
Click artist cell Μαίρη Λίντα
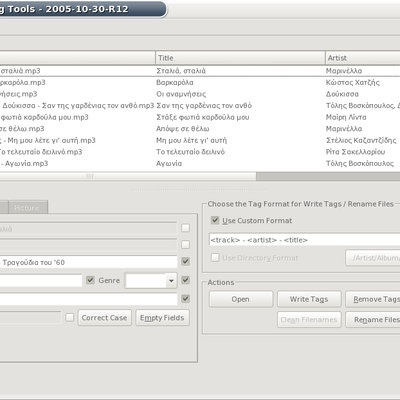point(346,117)
